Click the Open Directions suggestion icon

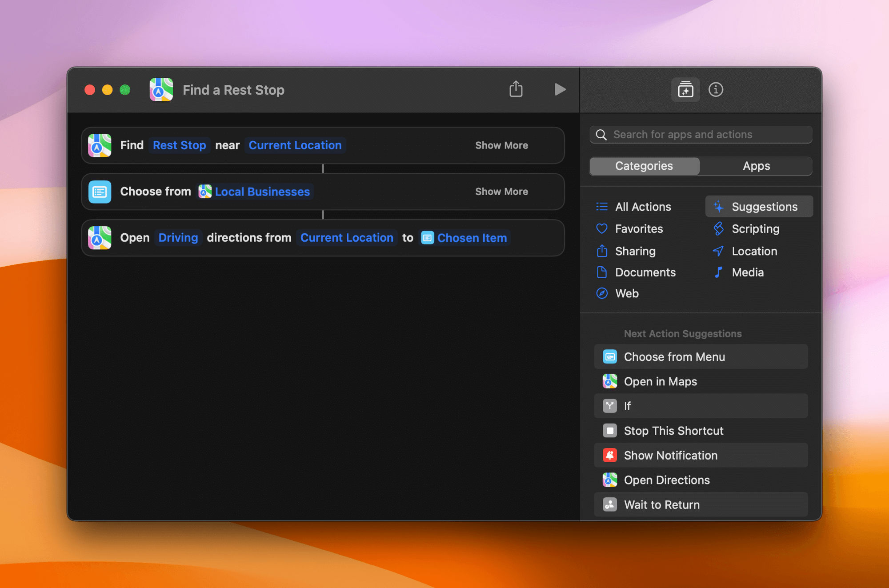pos(610,480)
